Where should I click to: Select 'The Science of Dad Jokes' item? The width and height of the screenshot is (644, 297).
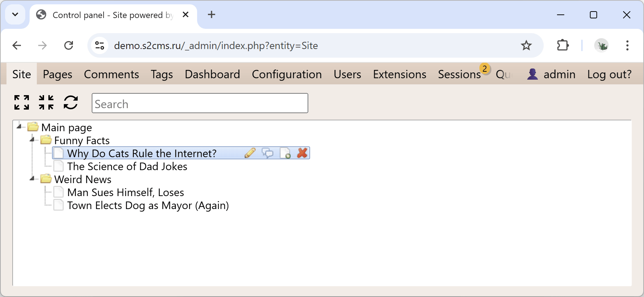127,166
